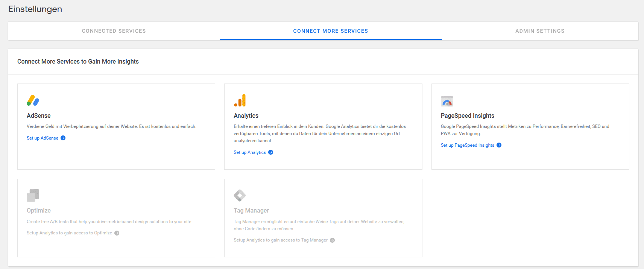Select the Connect More Services tab
644x269 pixels.
click(331, 31)
